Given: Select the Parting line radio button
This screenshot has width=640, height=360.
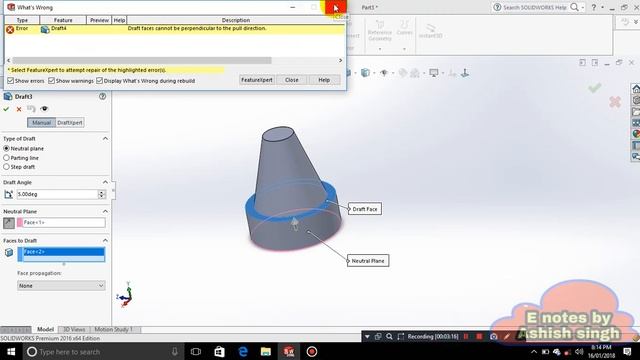Looking at the screenshot, I should click(x=6, y=158).
